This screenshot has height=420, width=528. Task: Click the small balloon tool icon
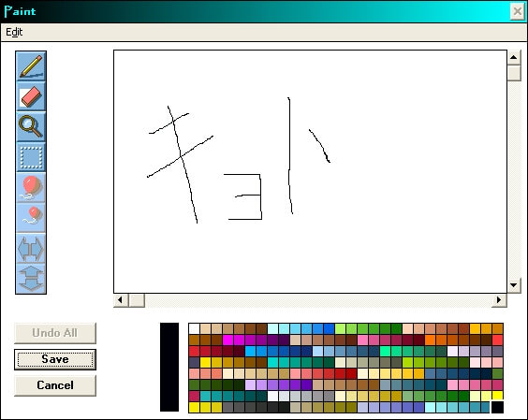[31, 218]
